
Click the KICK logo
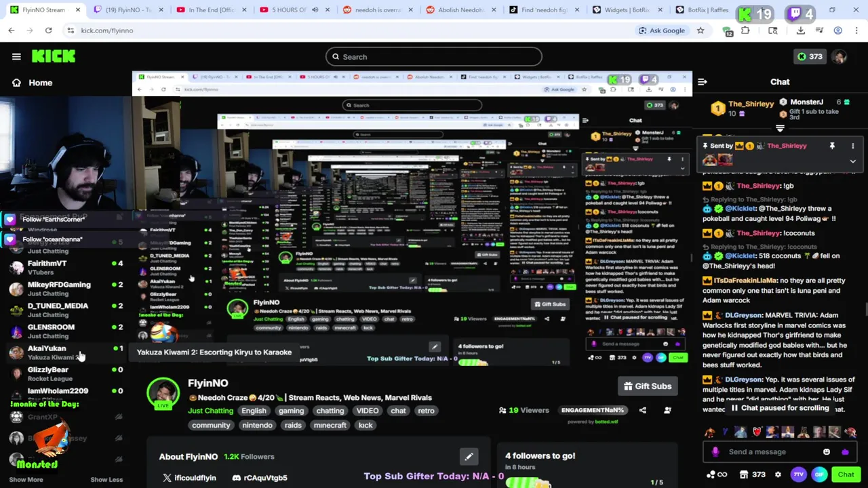(54, 56)
